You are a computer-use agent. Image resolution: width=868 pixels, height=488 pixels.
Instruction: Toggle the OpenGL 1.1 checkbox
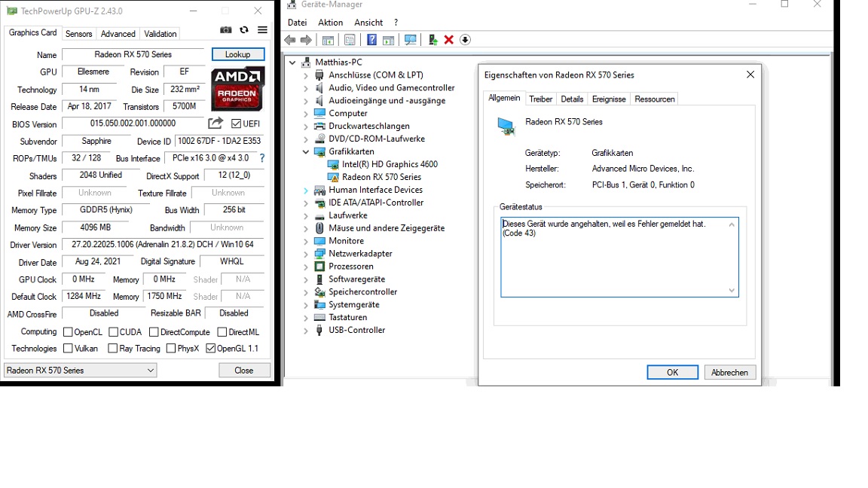point(210,348)
